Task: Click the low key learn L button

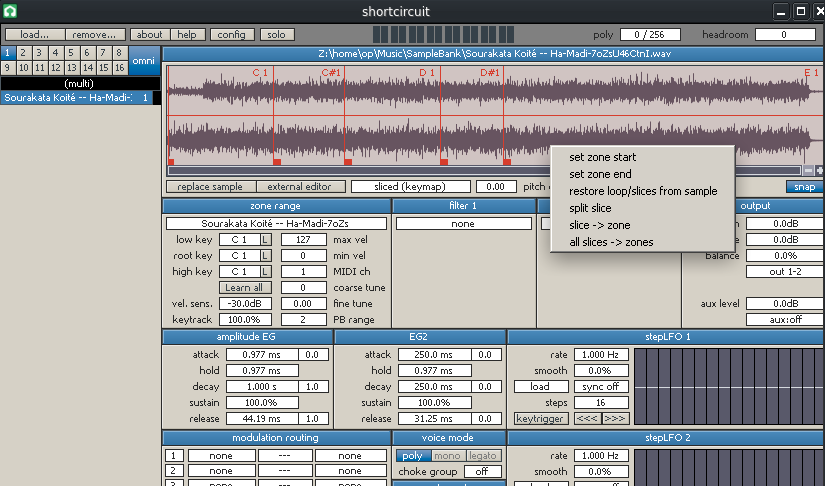Action: point(265,240)
